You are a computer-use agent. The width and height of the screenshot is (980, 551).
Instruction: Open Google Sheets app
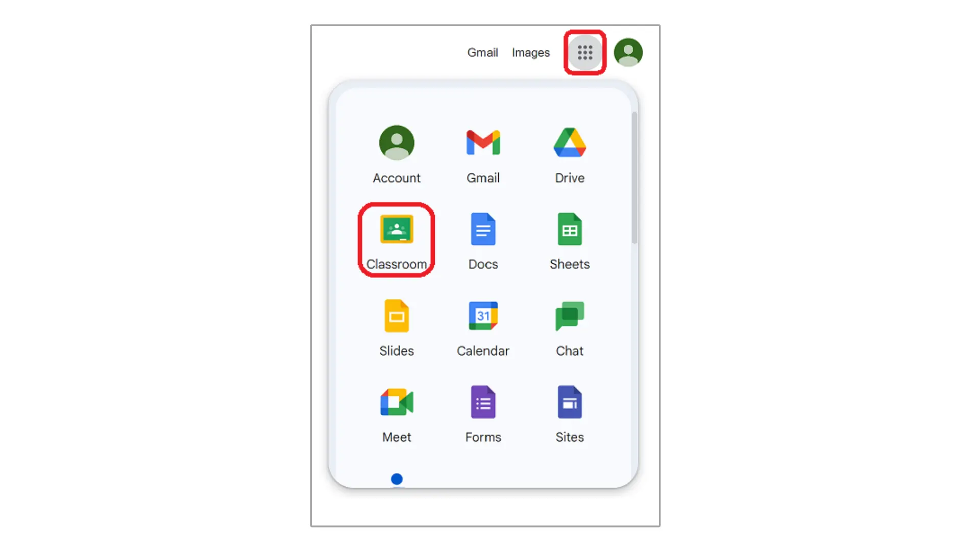[570, 229]
